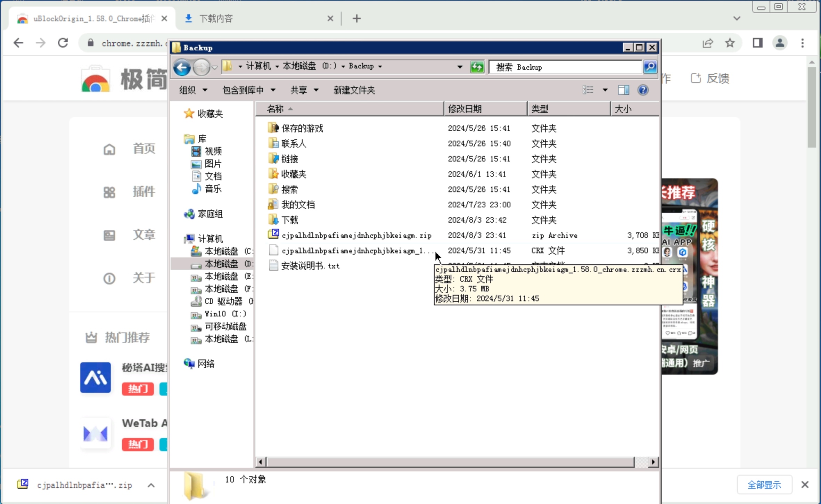
Task: Open view options dropdown arrow
Action: click(x=605, y=90)
